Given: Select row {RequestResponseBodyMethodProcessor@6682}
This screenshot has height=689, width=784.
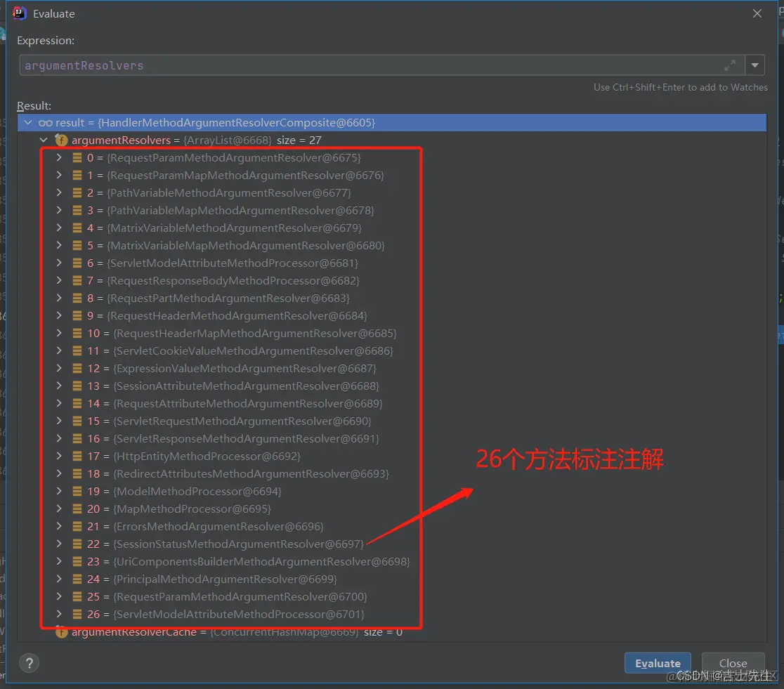Looking at the screenshot, I should (x=392, y=280).
